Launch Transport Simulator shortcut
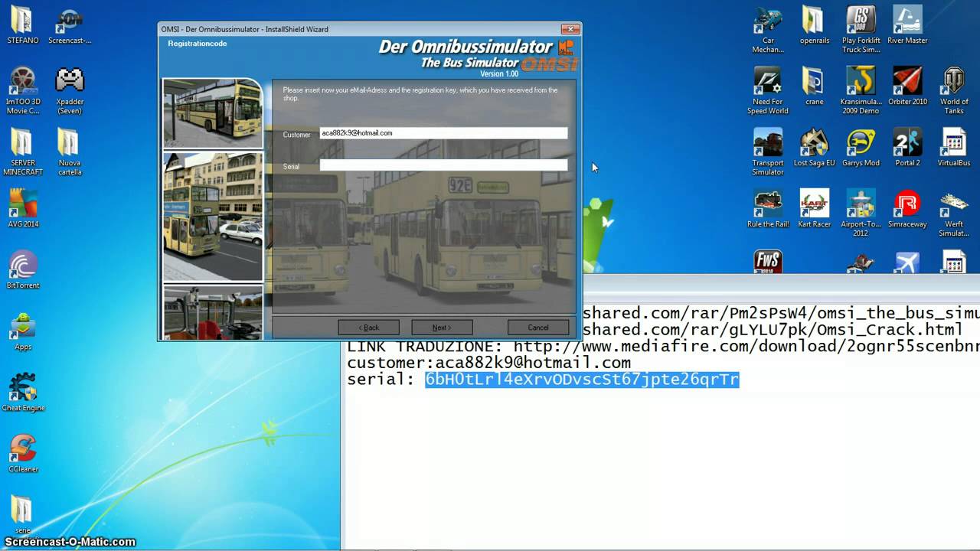This screenshot has height=551, width=980. (768, 152)
